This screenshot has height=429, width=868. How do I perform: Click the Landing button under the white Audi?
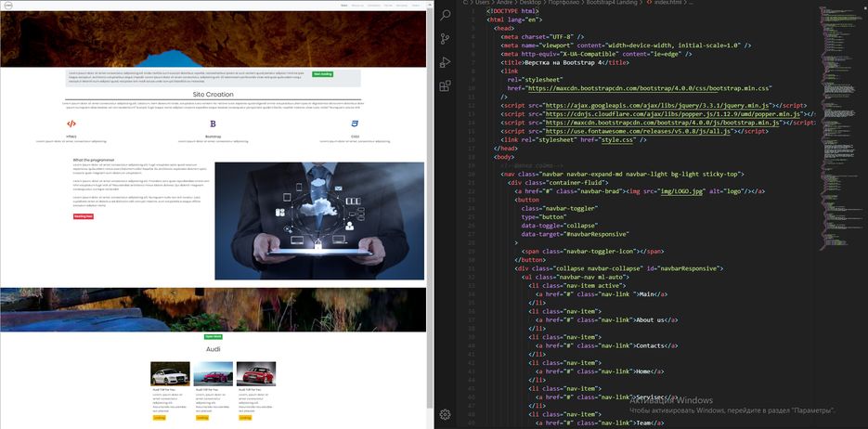pyautogui.click(x=159, y=418)
